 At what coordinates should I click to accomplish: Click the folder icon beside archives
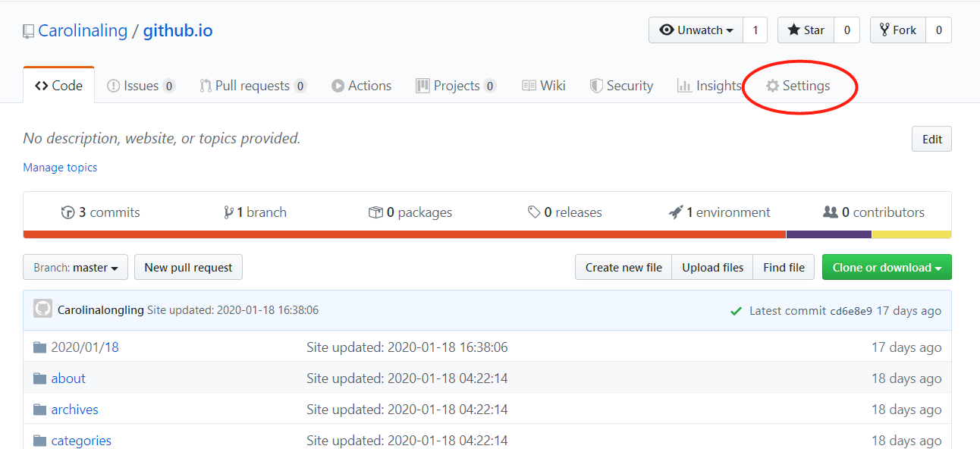pos(40,410)
